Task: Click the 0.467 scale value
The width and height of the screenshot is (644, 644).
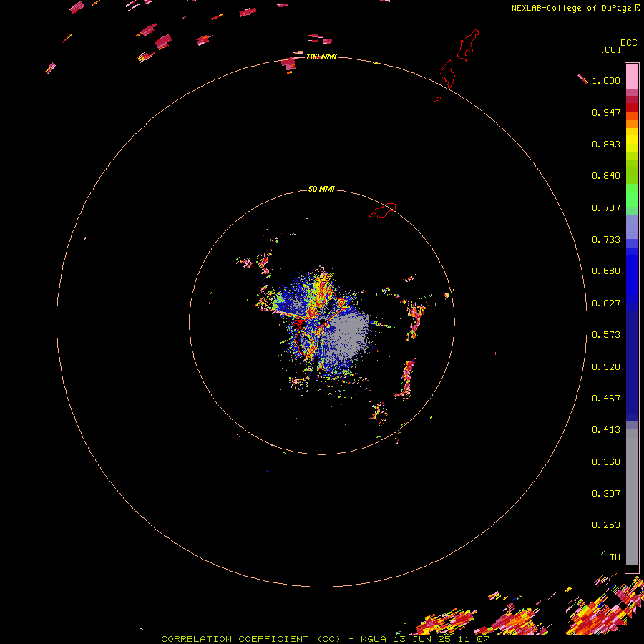Action: 606,399
